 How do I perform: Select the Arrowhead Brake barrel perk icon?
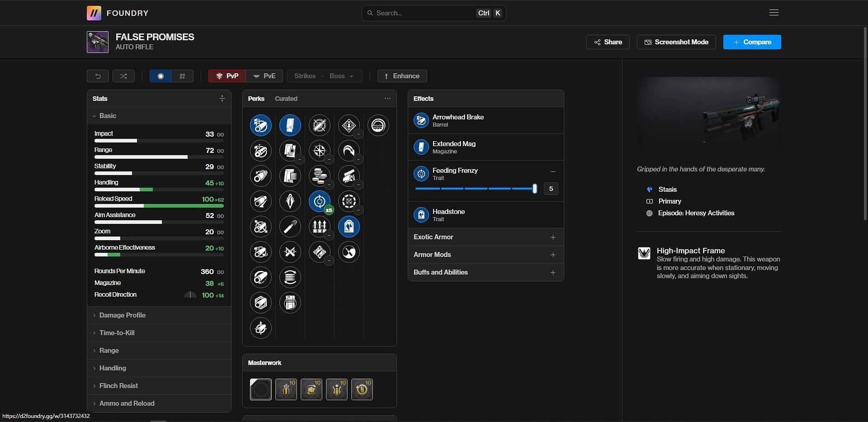(x=260, y=125)
